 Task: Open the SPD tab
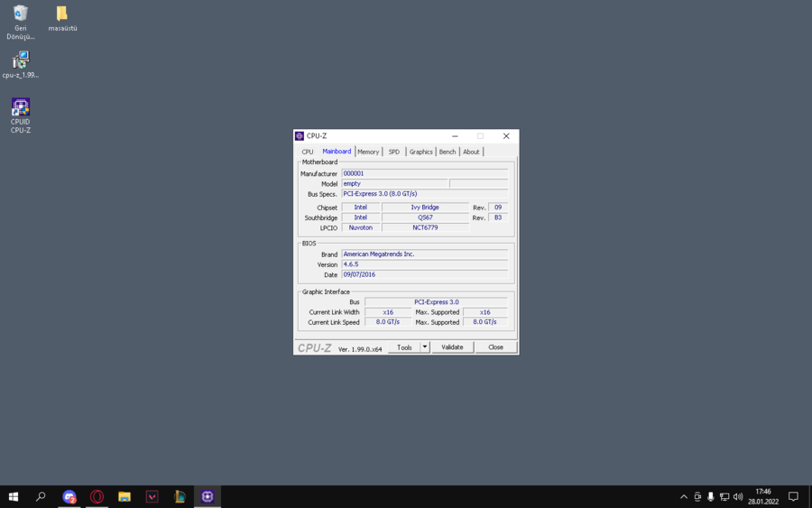coord(394,152)
